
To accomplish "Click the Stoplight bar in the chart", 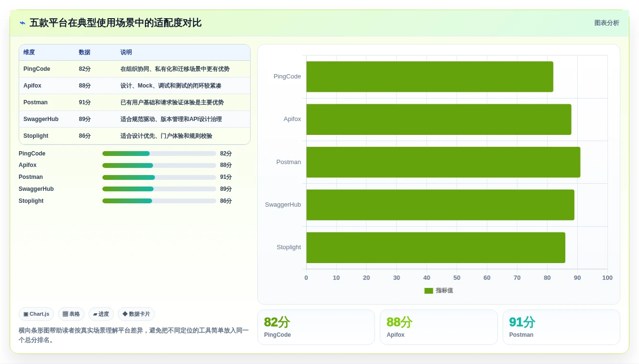I will click(436, 248).
